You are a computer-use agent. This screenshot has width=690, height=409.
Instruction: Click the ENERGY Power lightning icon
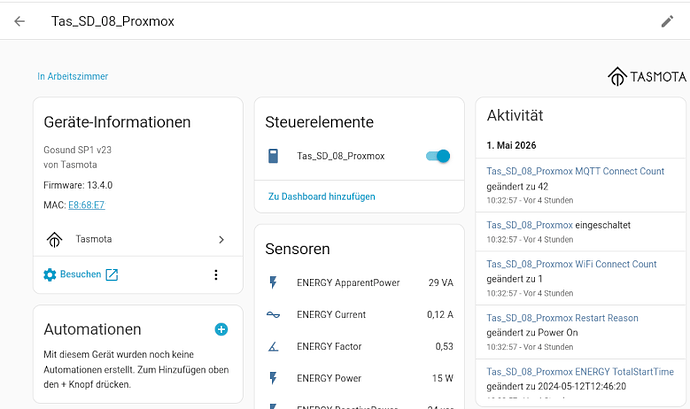coord(273,378)
